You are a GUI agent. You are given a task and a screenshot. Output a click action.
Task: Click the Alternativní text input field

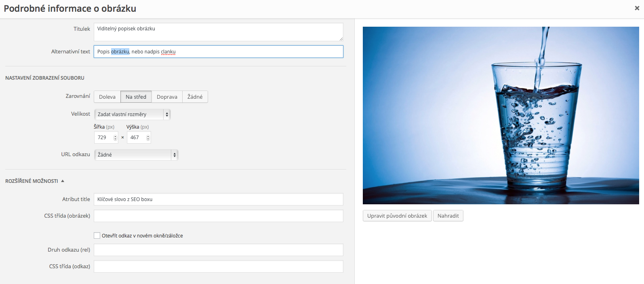click(218, 52)
